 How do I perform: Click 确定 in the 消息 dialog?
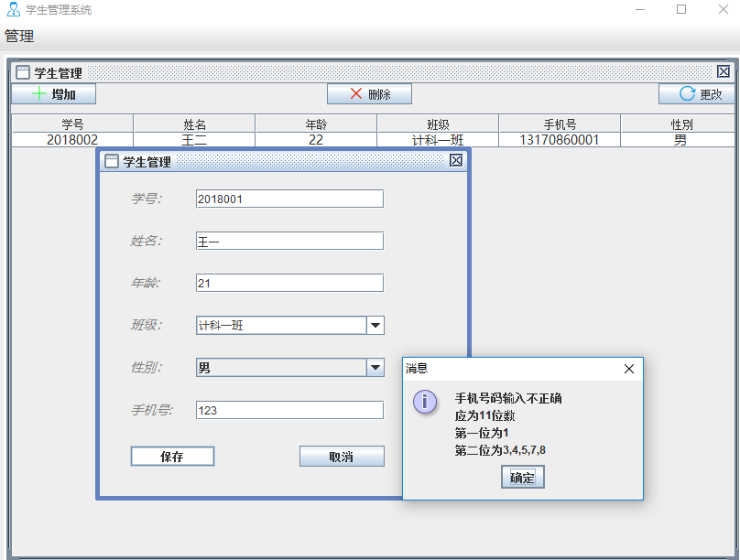point(522,477)
